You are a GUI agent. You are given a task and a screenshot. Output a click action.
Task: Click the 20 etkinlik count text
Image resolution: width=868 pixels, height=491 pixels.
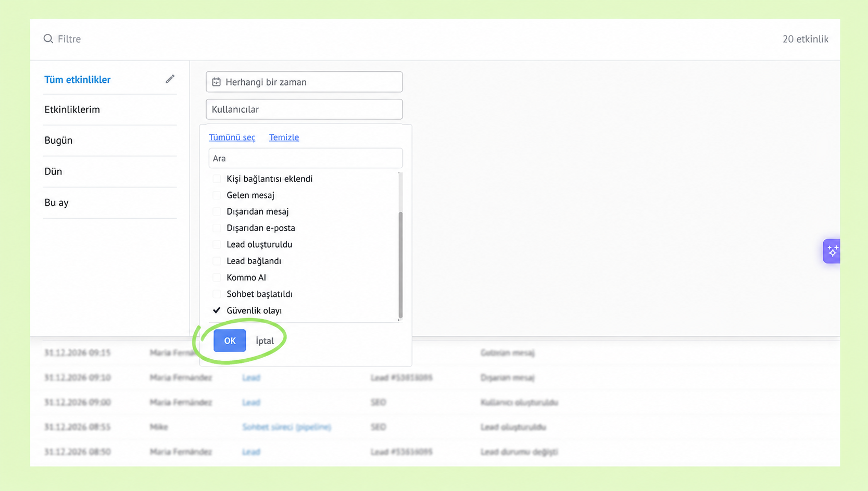806,39
